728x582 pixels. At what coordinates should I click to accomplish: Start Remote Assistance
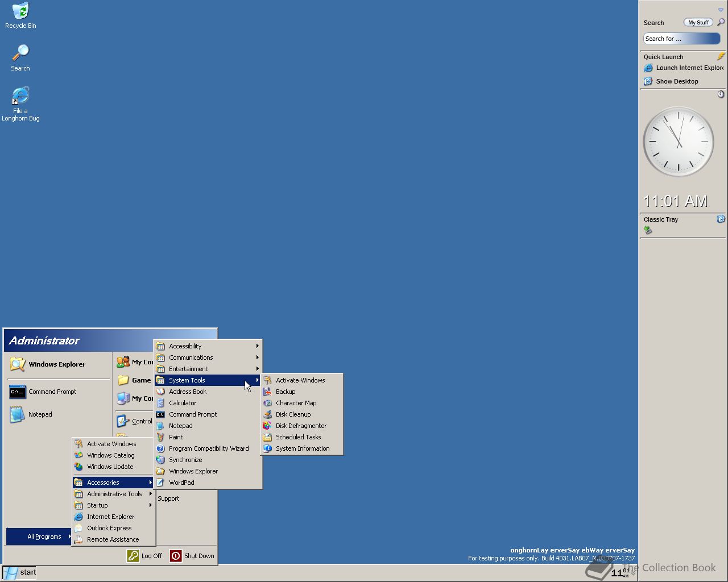tap(114, 539)
